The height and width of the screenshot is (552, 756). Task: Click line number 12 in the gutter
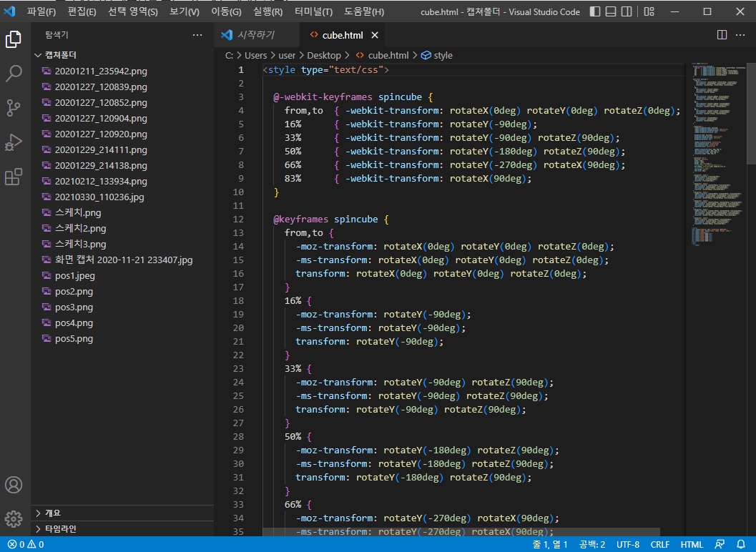[x=238, y=220]
